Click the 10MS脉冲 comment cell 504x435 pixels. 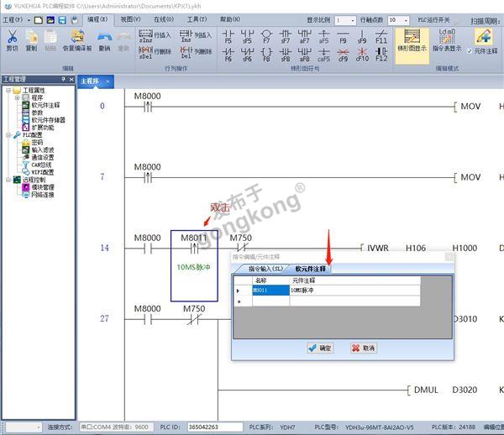point(353,290)
